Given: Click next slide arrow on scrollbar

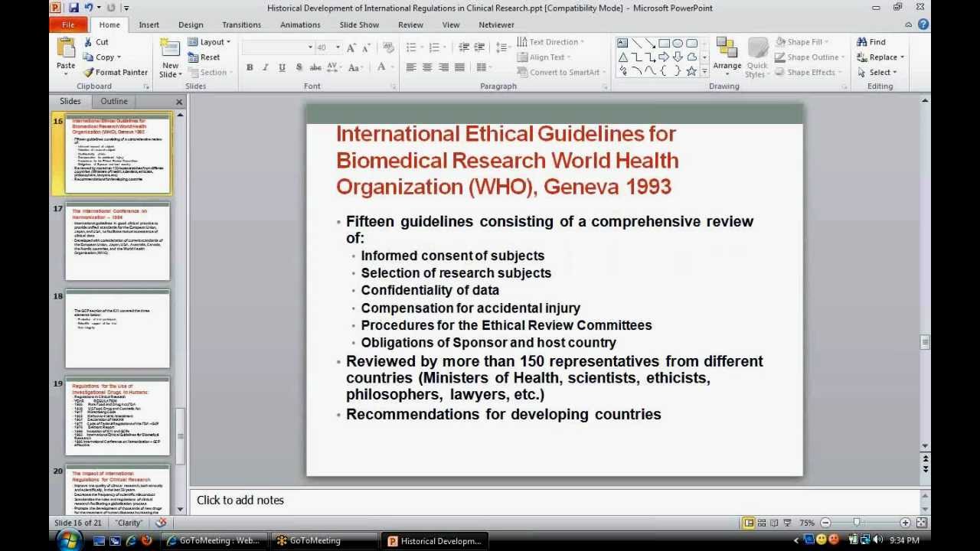Looking at the screenshot, I should pyautogui.click(x=926, y=469).
